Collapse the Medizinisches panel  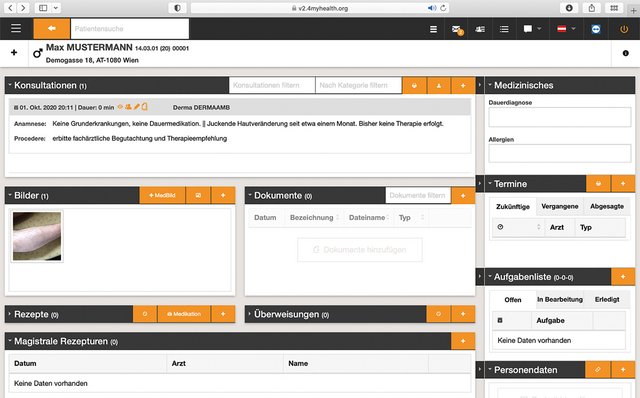coord(490,84)
